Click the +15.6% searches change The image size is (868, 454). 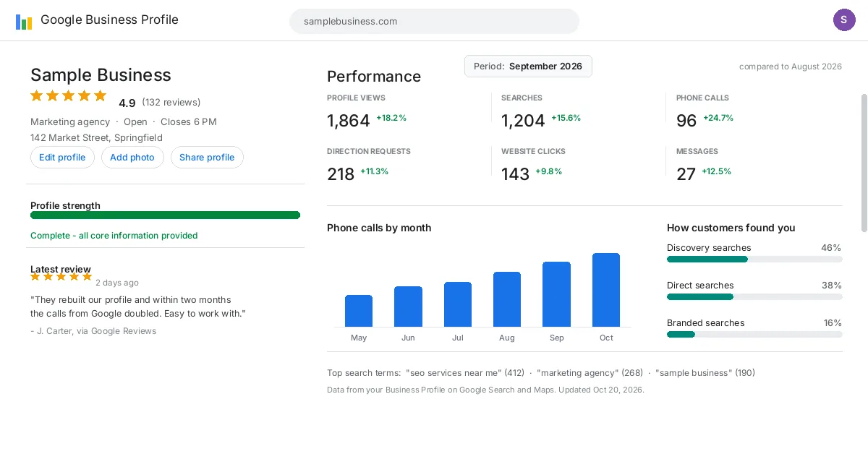point(566,118)
